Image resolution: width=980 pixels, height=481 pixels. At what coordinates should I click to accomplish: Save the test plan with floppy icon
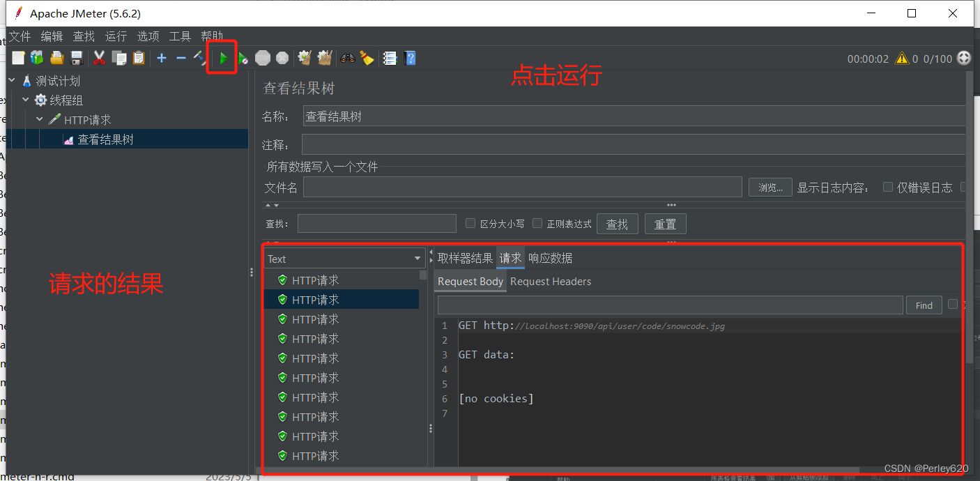77,59
